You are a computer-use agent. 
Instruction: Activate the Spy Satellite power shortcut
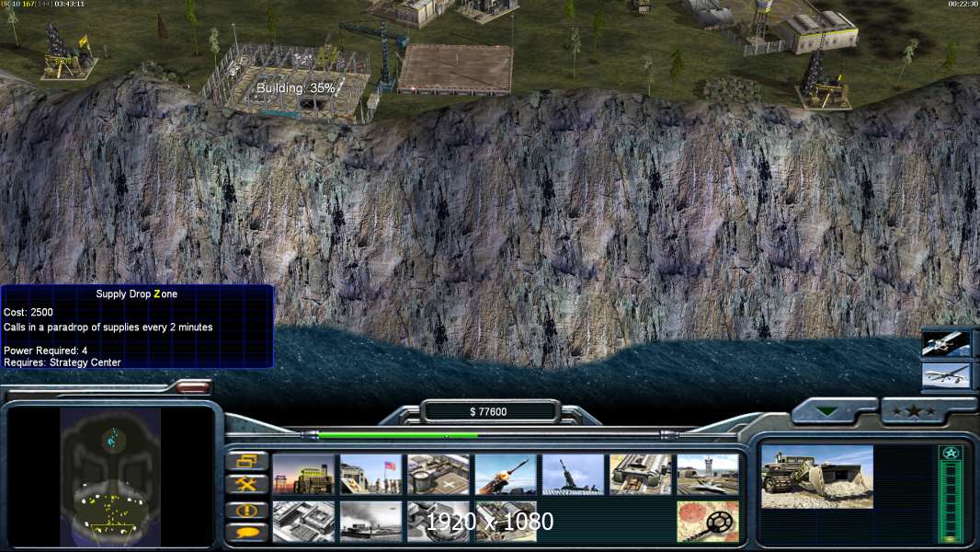[x=946, y=344]
